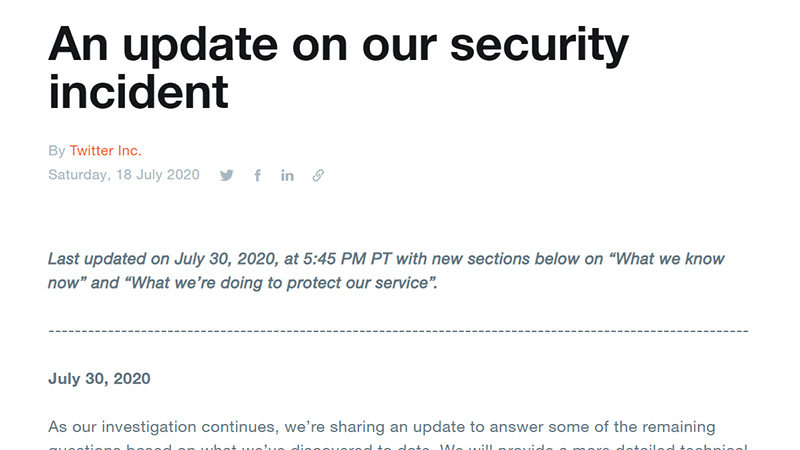The width and height of the screenshot is (800, 450).
Task: Click the "Saturday, 18 July 2020" publish date
Action: click(x=124, y=175)
